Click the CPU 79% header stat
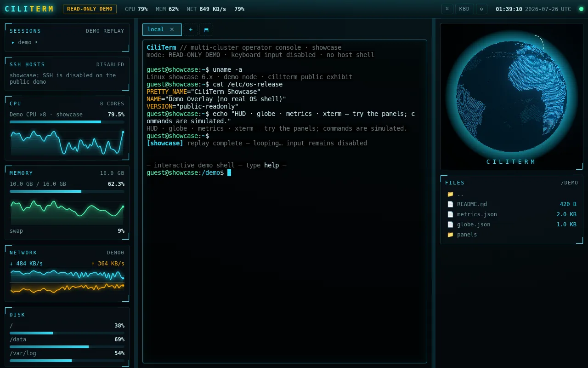The image size is (588, 368). pos(136,9)
